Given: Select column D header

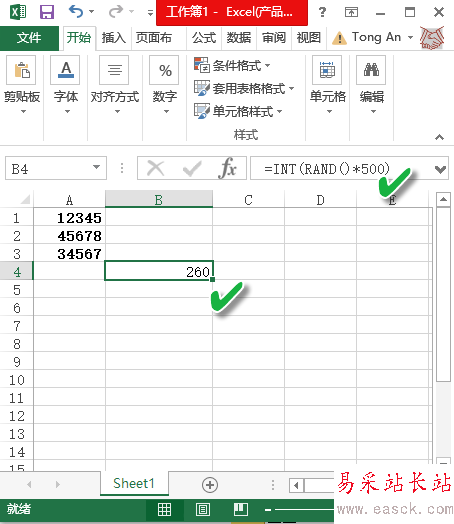Looking at the screenshot, I should tap(320, 200).
